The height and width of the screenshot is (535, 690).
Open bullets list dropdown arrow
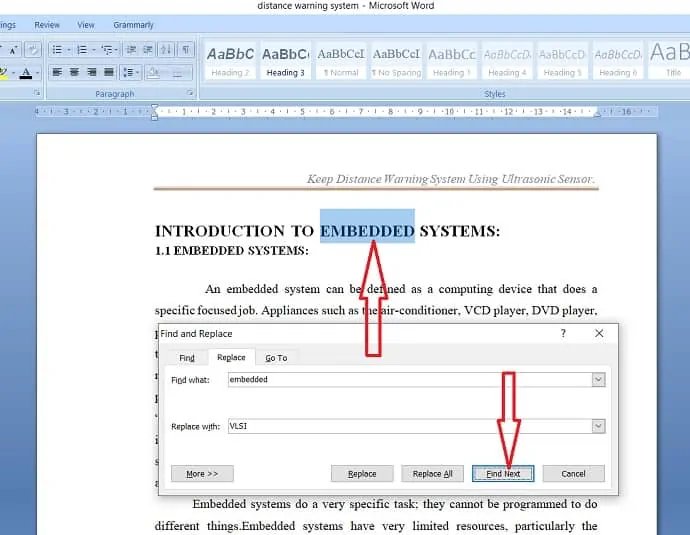(x=69, y=50)
